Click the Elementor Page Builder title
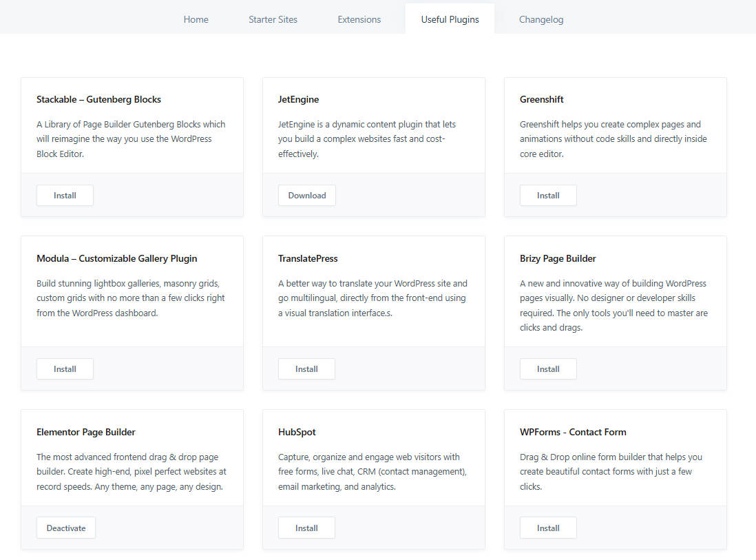Screen dimensions: 756x560 tap(86, 432)
